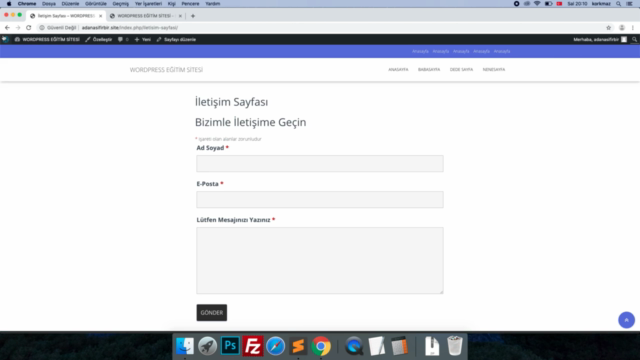The image size is (640, 360).
Task: Click the address bar URL
Action: coord(130,28)
